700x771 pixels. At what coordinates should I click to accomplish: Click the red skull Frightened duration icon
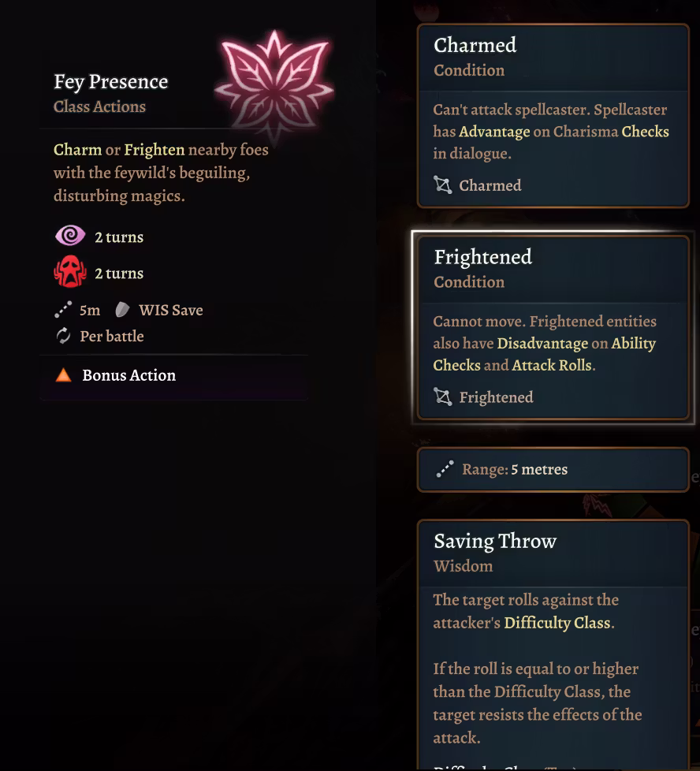click(x=69, y=273)
